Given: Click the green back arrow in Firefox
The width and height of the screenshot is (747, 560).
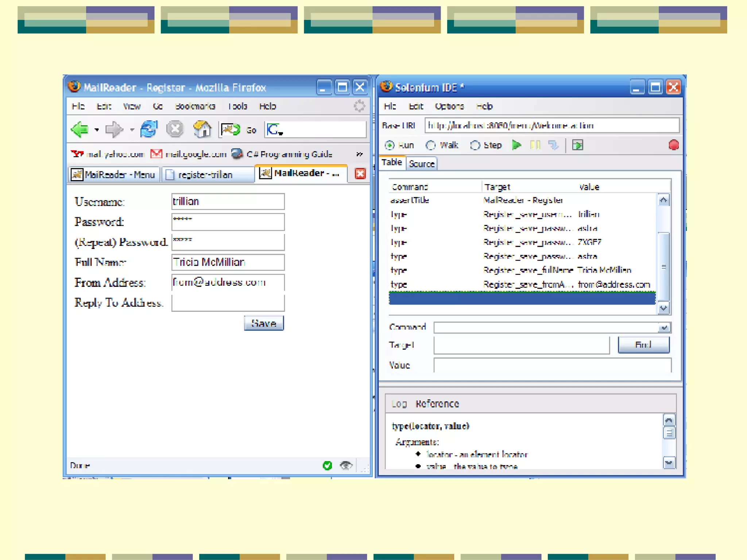Looking at the screenshot, I should click(80, 129).
